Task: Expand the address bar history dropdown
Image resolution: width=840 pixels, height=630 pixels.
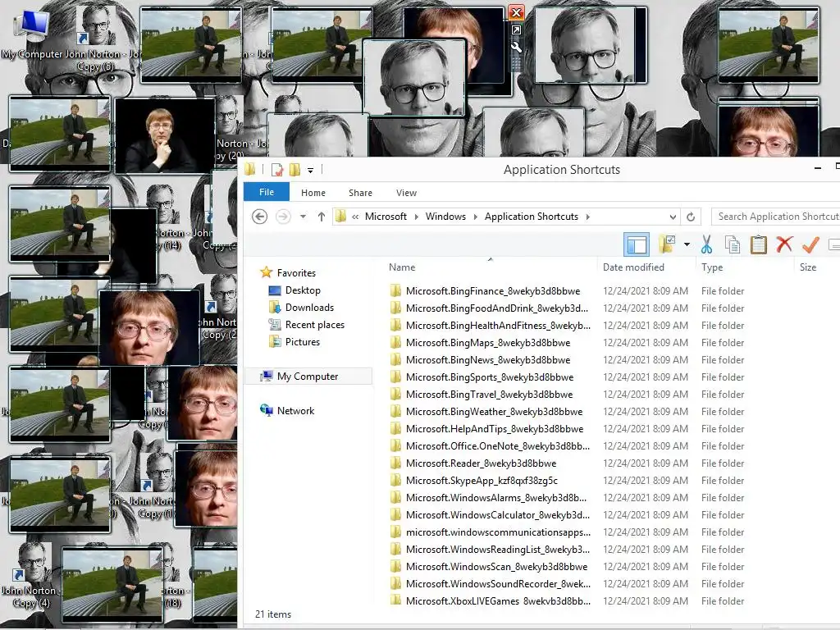Action: coord(673,217)
